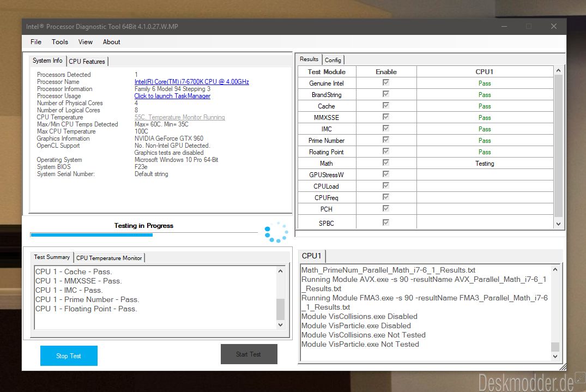Screen dimensions: 586x392
Task: Open the CPU Temperature Monitor tab
Action: pos(109,258)
